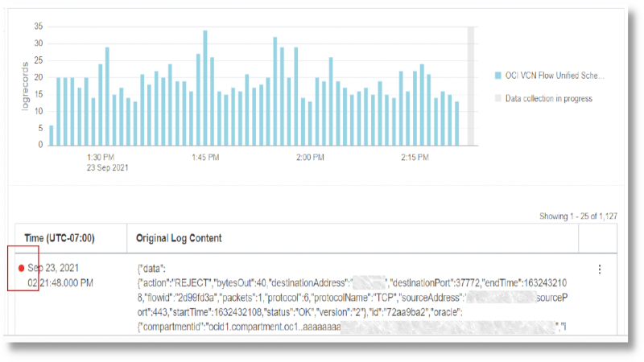Click the first, shortest bar in the chart

(x=52, y=135)
